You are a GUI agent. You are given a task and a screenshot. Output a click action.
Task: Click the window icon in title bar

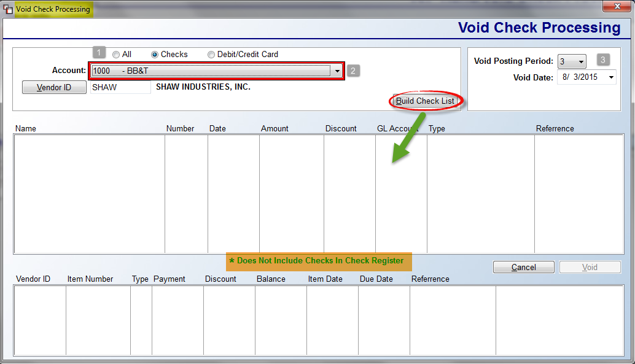[7, 9]
